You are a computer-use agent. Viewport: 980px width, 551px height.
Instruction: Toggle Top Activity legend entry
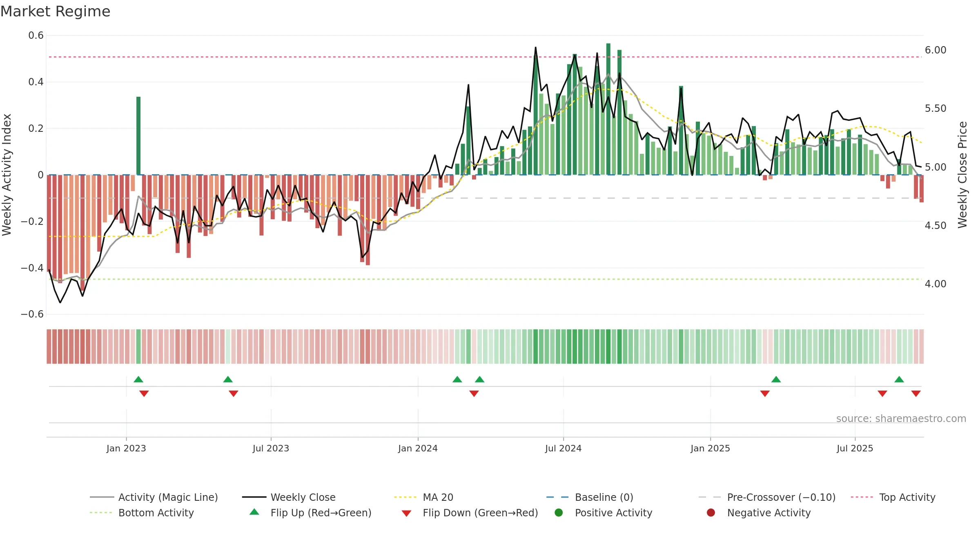tap(893, 497)
